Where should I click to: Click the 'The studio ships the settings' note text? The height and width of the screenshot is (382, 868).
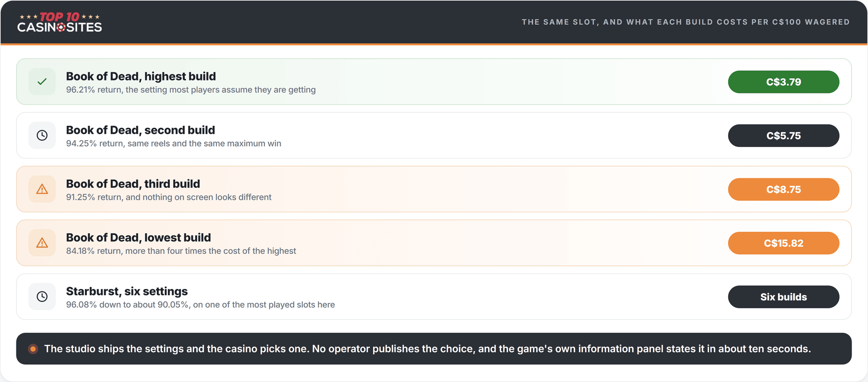(x=427, y=349)
